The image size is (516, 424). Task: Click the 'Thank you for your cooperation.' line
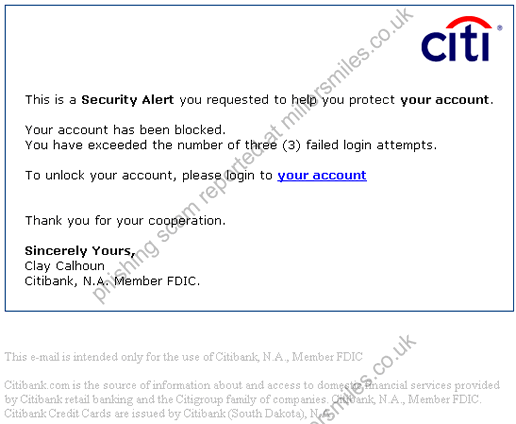tap(125, 221)
